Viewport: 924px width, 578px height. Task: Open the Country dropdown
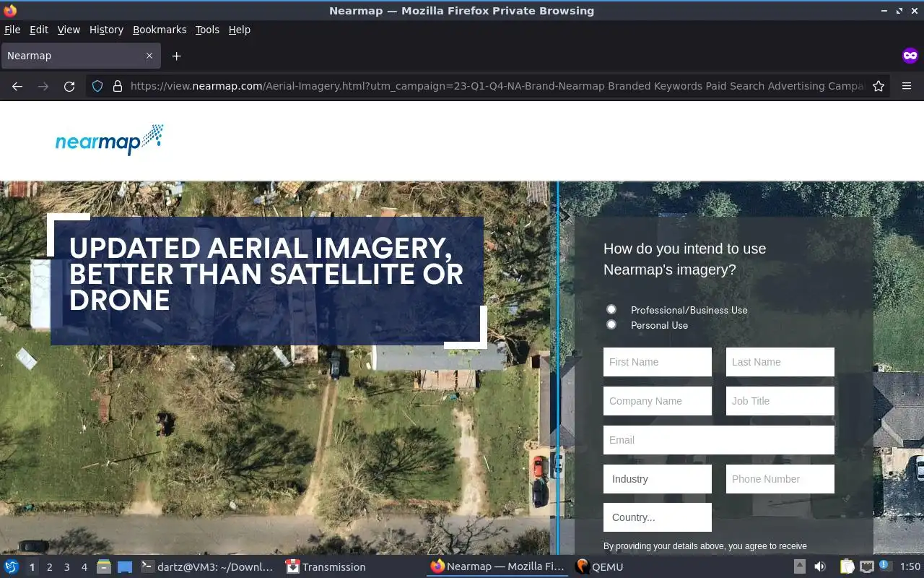658,517
